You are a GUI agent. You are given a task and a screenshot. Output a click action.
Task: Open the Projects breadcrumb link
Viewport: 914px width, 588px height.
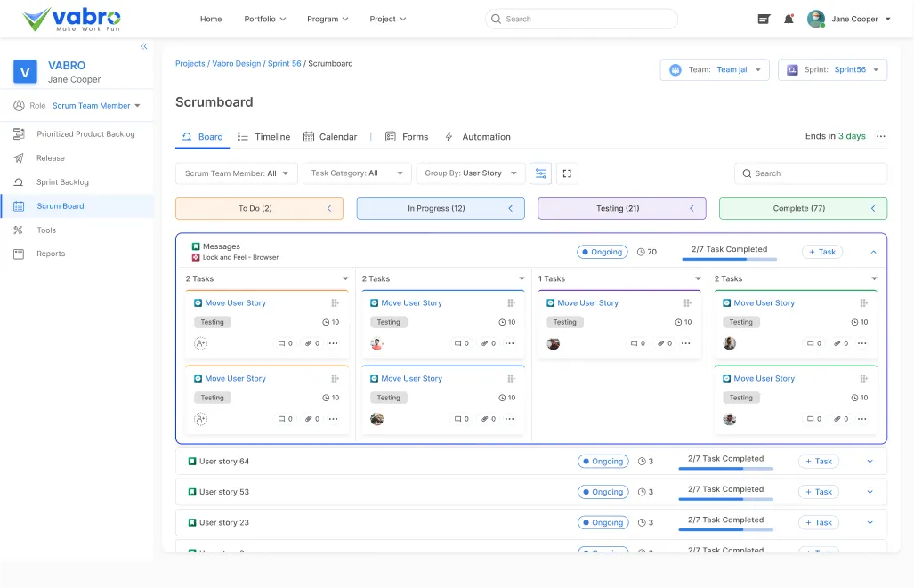190,63
